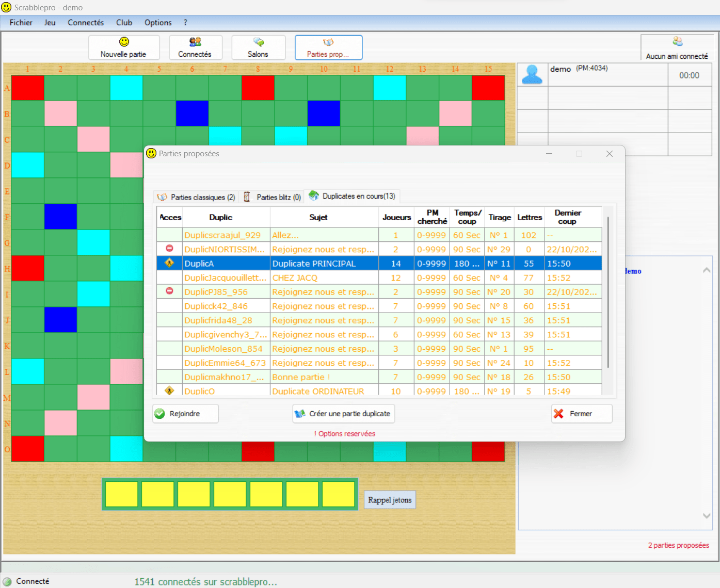Sort by the PM cherché column header

tap(433, 217)
